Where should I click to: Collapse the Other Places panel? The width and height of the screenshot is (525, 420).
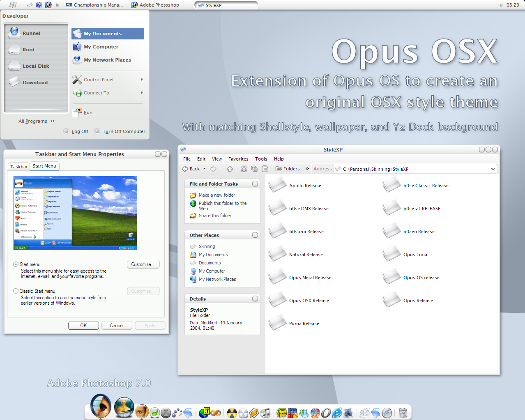click(255, 235)
